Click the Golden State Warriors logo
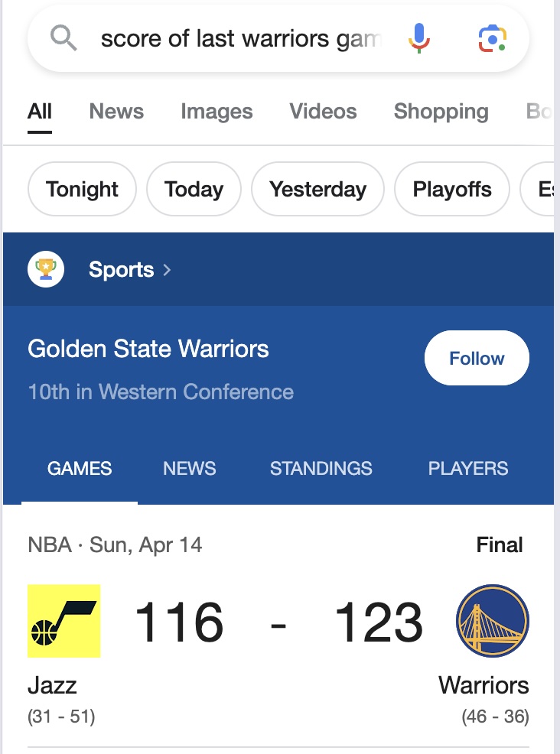Viewport: 560px width, 754px height. (x=492, y=621)
